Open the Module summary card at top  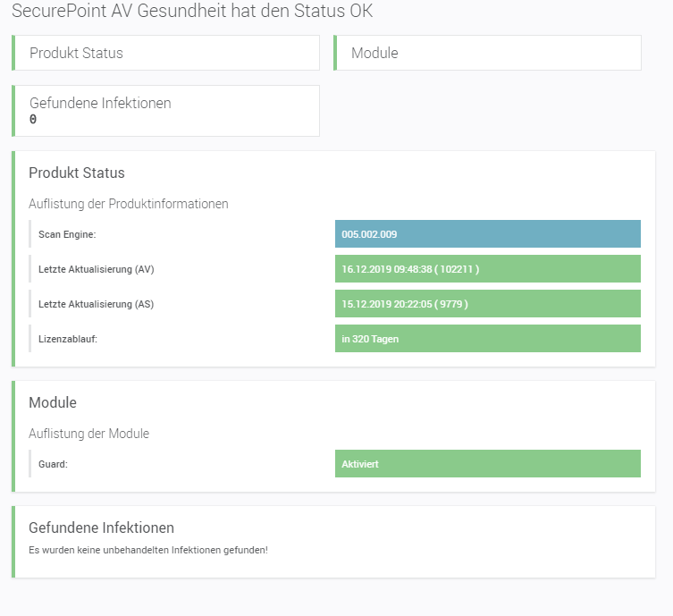coord(487,53)
